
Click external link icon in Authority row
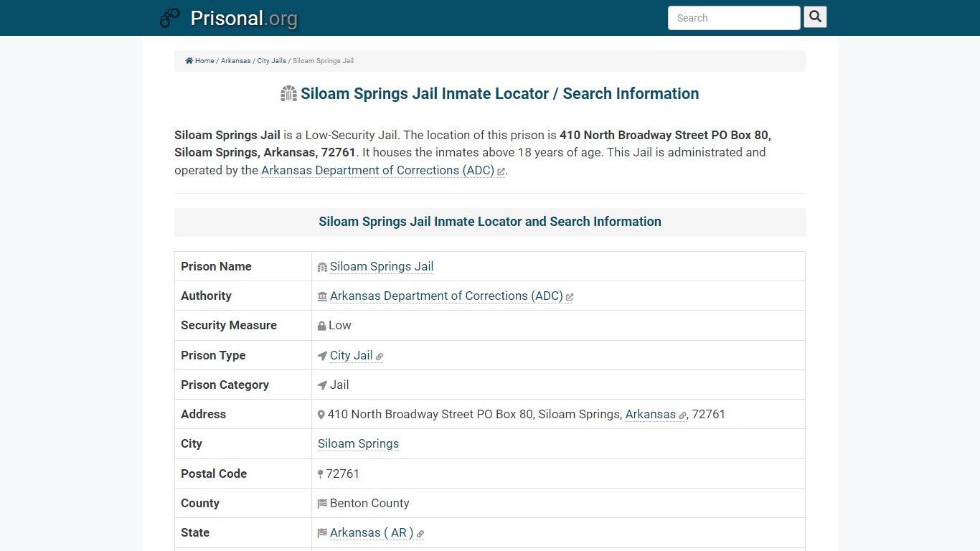pos(570,297)
